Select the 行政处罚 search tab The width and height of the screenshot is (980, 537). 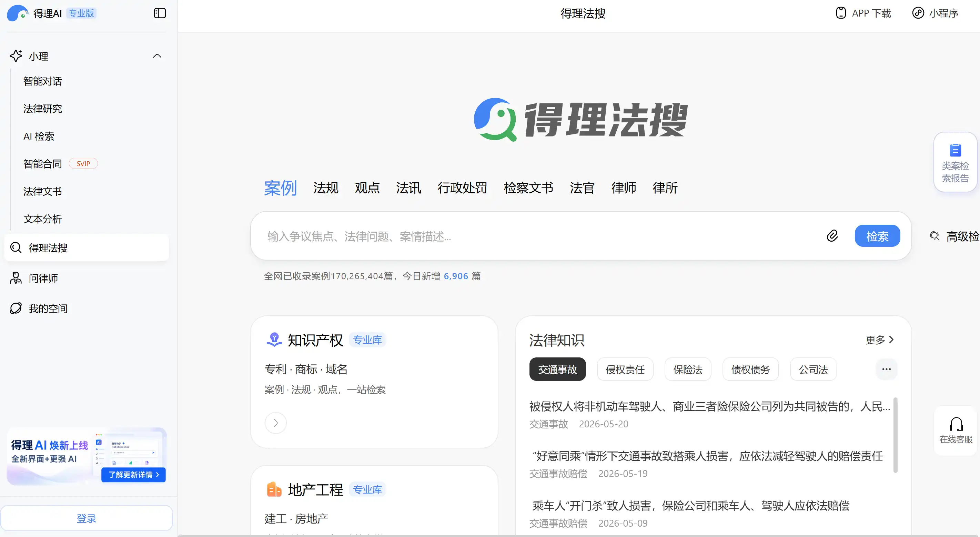coord(462,188)
